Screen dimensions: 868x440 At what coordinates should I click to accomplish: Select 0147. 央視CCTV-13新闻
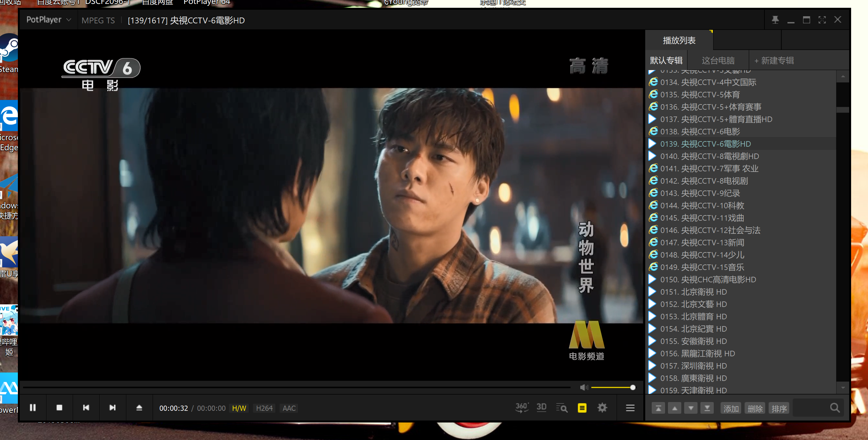tap(741, 242)
